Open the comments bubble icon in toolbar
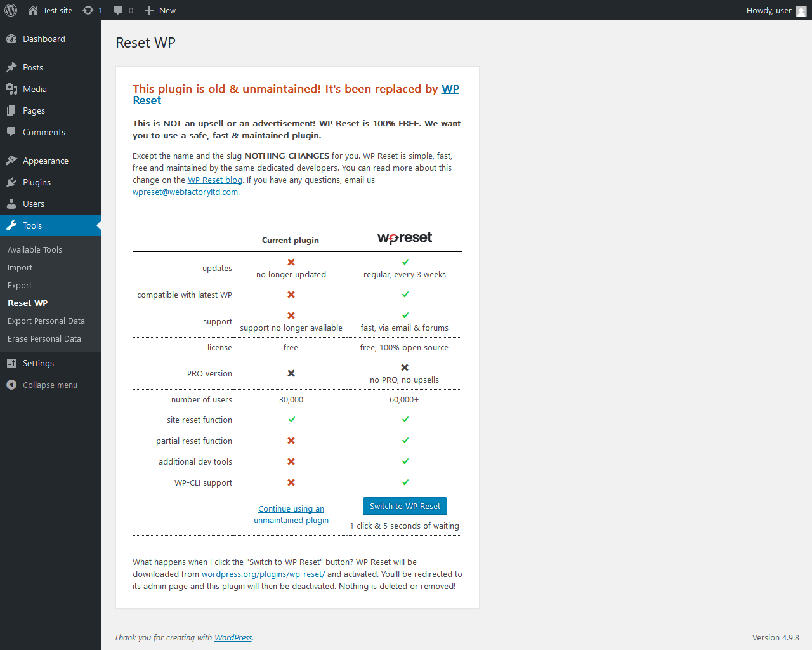Screen dimensions: 812x650 click(x=118, y=10)
